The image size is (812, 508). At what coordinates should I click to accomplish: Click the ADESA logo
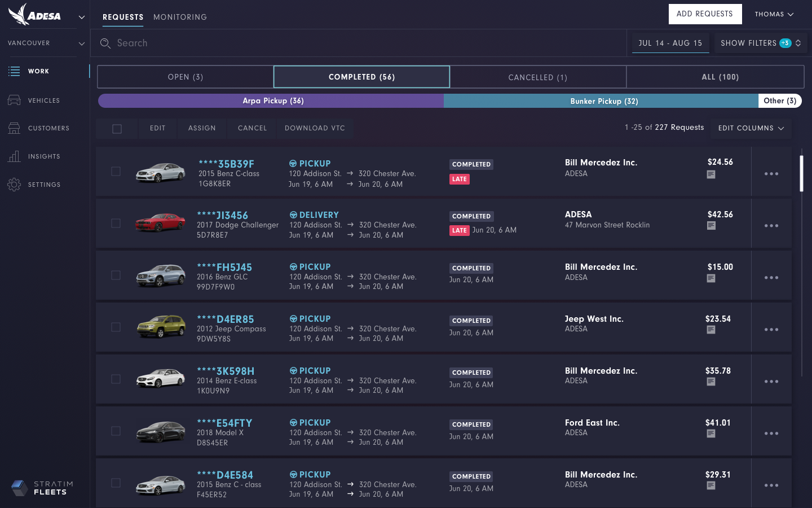[x=35, y=15]
